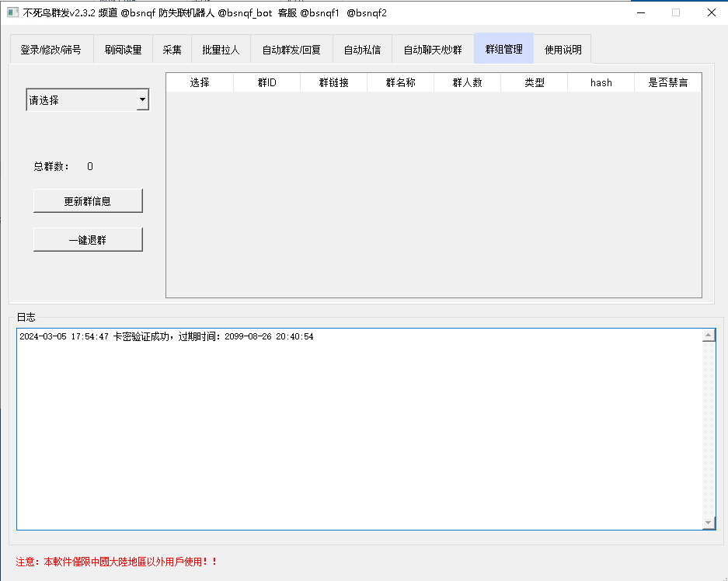Click the 群名称 column header
The height and width of the screenshot is (581, 728).
point(400,82)
